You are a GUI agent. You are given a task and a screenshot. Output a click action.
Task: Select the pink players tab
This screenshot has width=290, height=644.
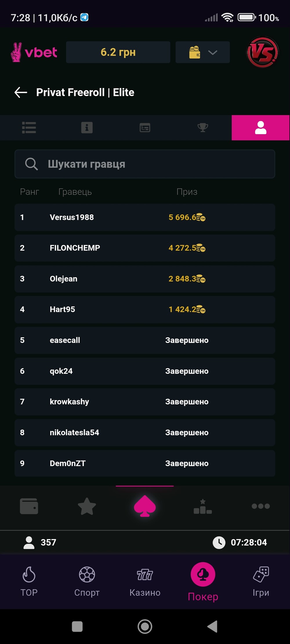[x=260, y=128]
